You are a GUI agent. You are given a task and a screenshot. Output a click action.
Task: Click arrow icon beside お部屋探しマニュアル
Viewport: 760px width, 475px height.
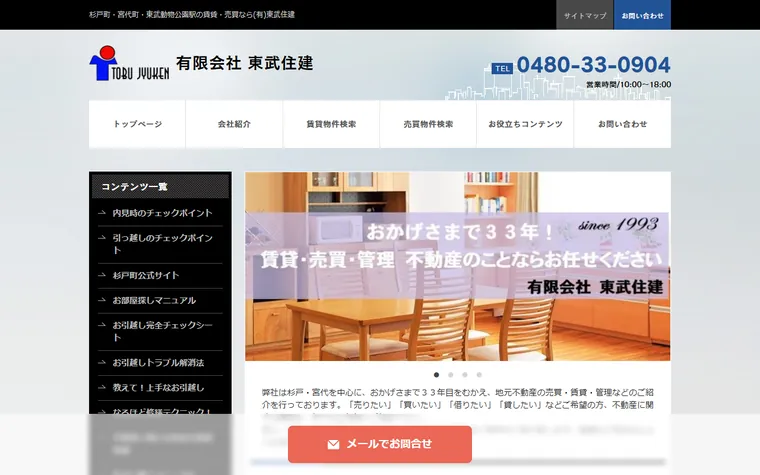102,300
